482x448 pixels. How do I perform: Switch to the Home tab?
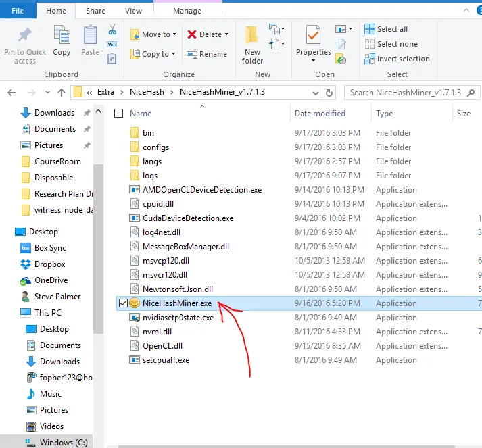tap(56, 11)
